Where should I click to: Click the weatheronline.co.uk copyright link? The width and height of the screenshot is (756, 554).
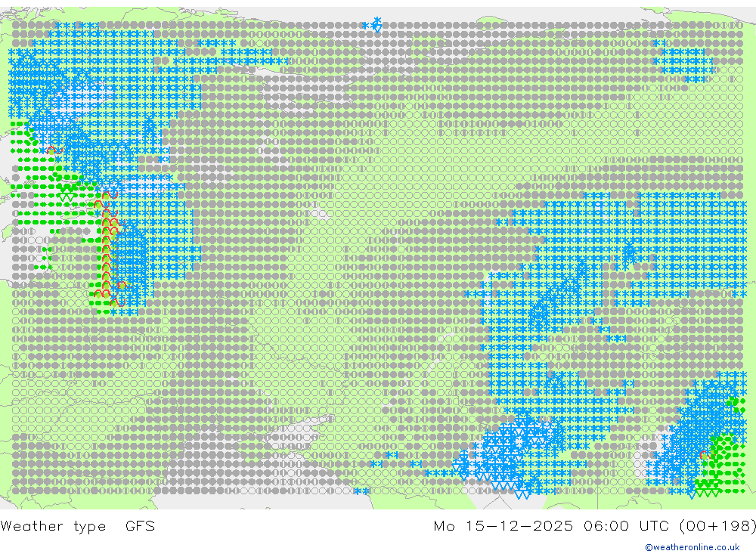pyautogui.click(x=692, y=547)
